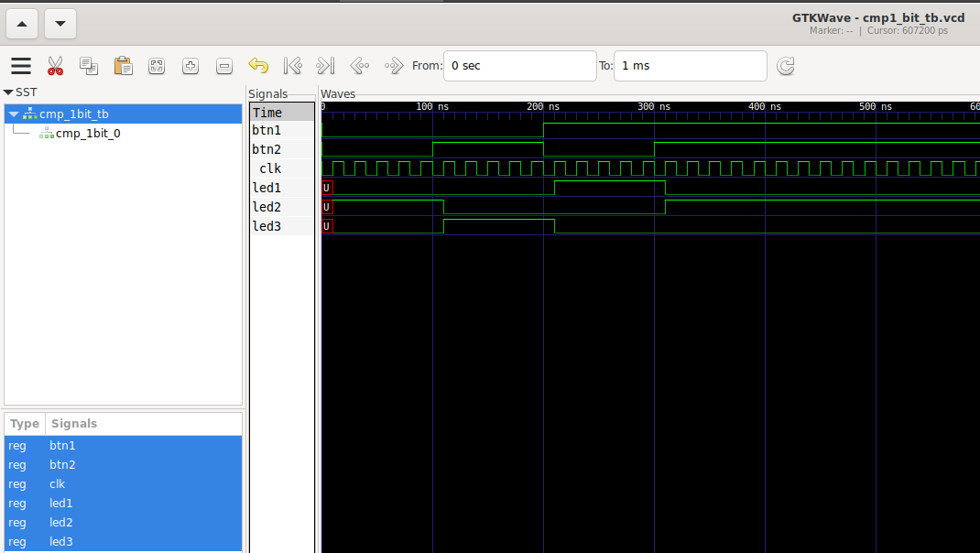Collapse the SST panel disclosure triangle
This screenshot has height=553, width=980.
tap(8, 92)
